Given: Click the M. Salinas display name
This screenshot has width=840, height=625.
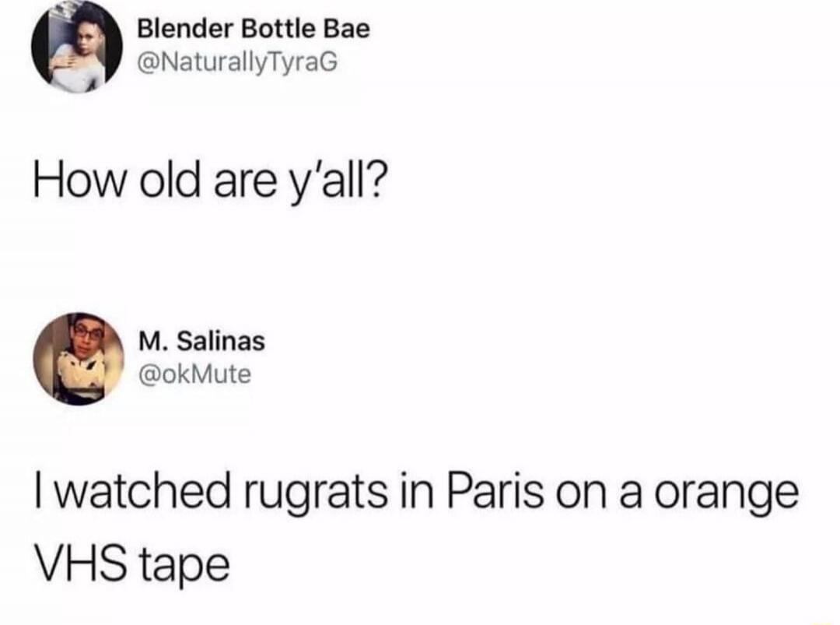Looking at the screenshot, I should 201,341.
